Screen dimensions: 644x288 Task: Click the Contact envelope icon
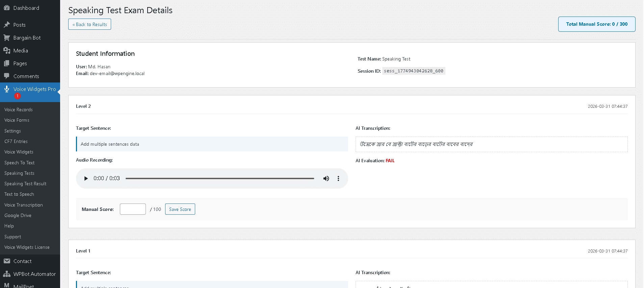(x=7, y=261)
